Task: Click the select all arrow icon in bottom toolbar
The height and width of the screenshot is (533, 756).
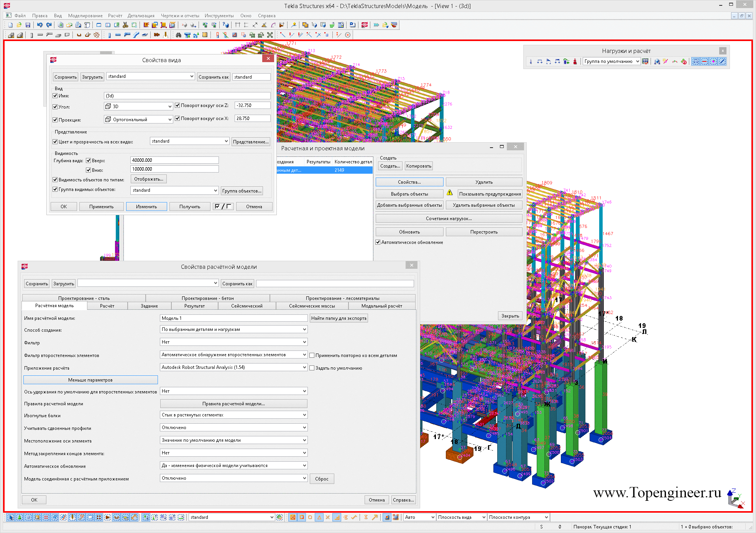Action: pos(10,517)
